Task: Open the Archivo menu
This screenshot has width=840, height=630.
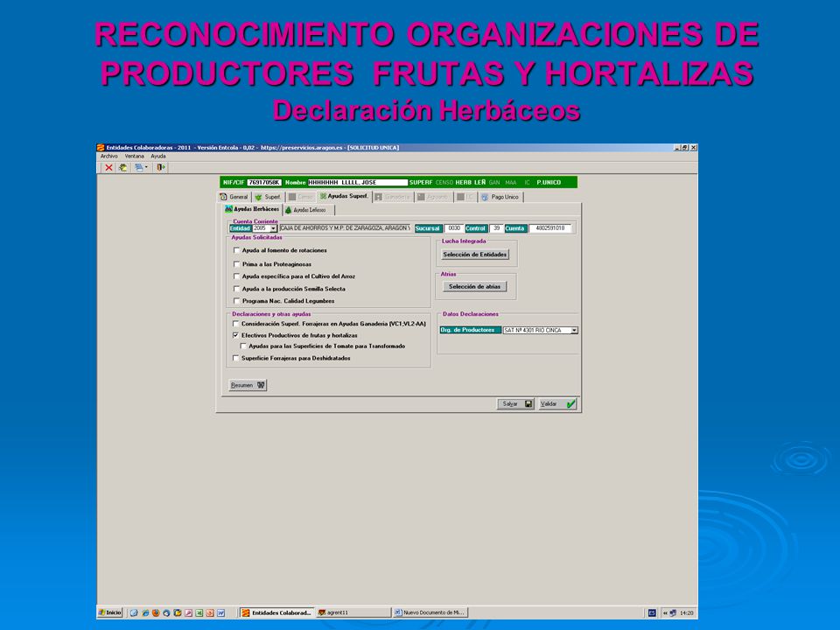Action: coord(108,157)
